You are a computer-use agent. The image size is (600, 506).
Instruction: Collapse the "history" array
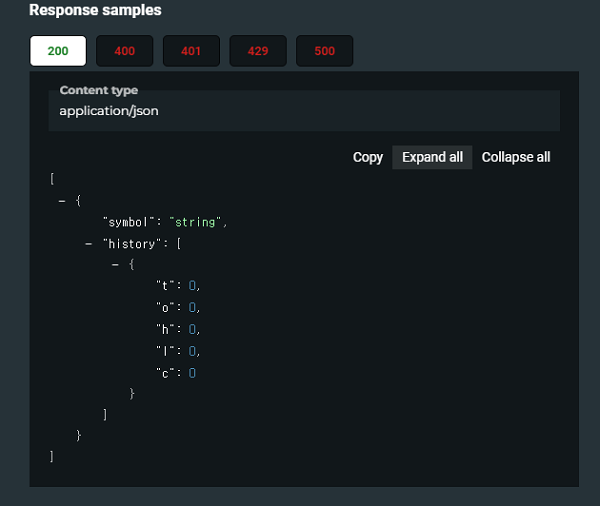point(88,244)
